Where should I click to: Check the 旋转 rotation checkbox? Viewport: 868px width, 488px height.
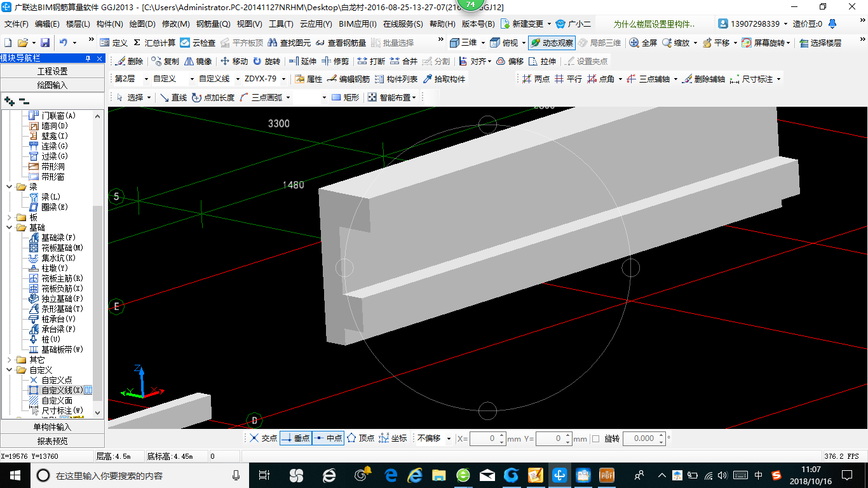click(595, 438)
